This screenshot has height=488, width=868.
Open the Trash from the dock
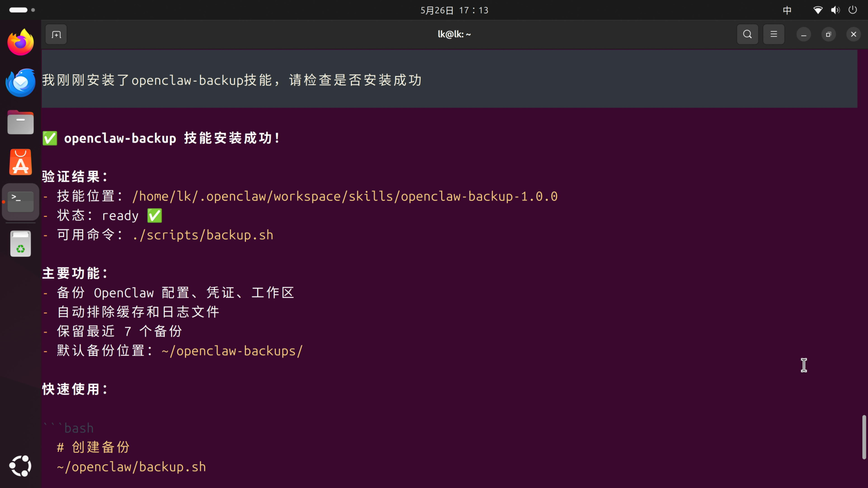coord(21,244)
